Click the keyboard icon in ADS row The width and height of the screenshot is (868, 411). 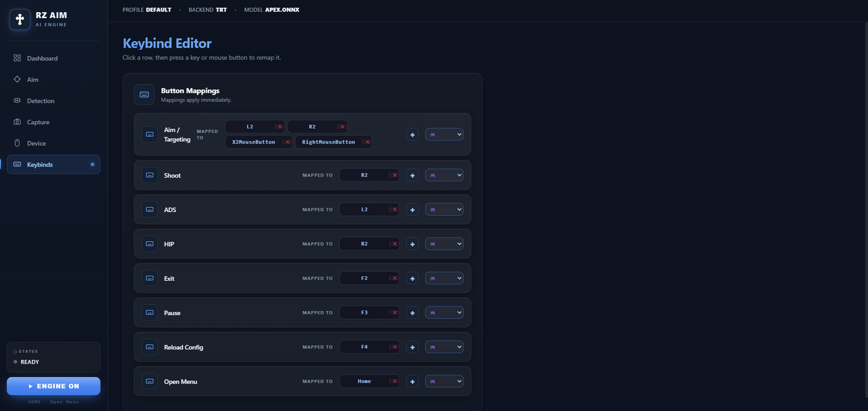149,210
